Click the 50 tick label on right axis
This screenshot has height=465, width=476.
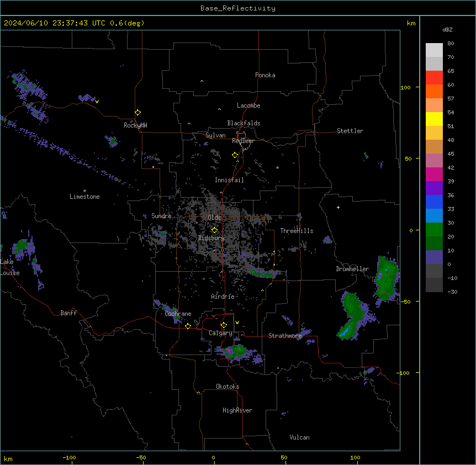pos(408,158)
